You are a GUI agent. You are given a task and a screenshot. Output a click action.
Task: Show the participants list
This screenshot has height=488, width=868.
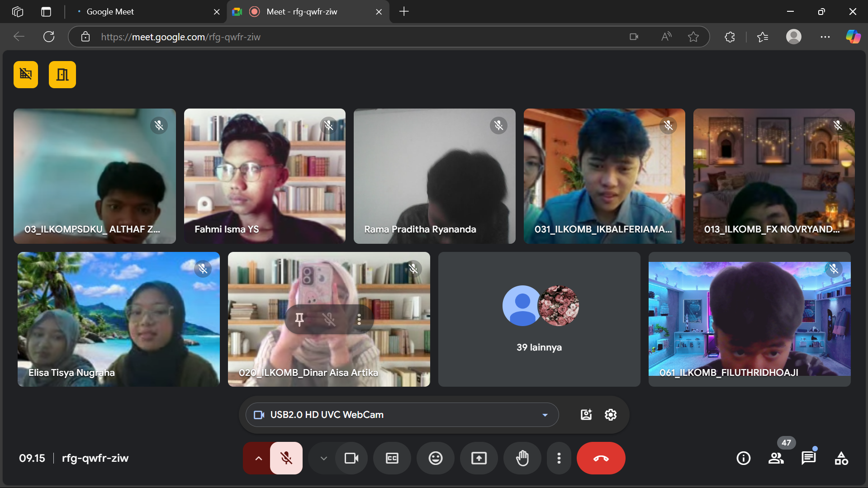click(776, 458)
